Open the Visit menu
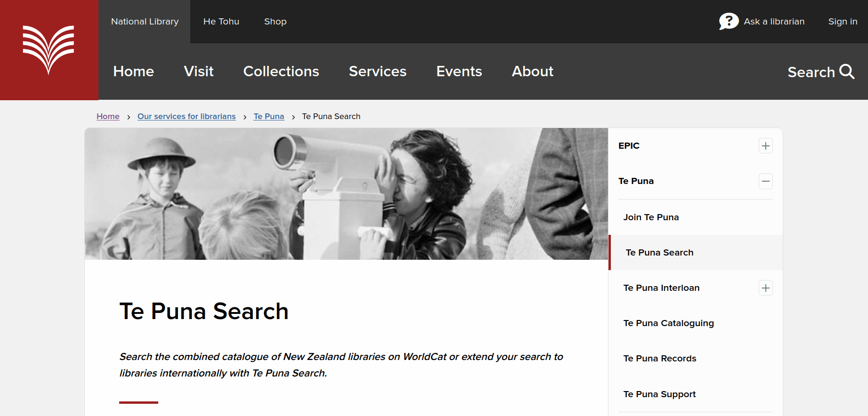Viewport: 868px width, 416px height. coord(199,72)
